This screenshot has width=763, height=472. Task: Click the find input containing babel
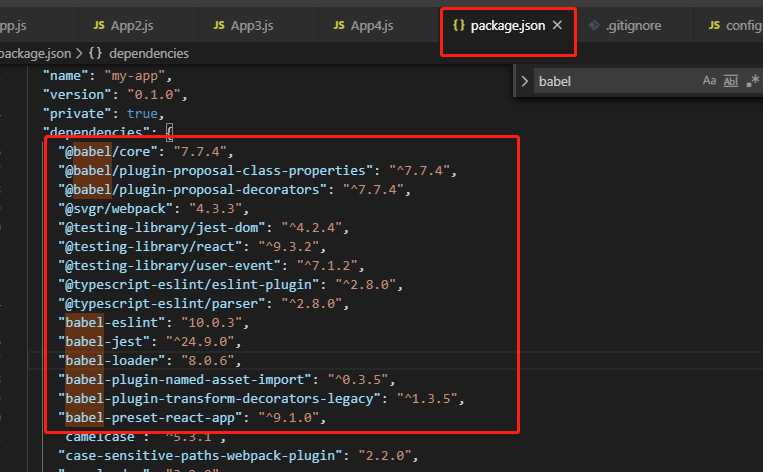(616, 81)
